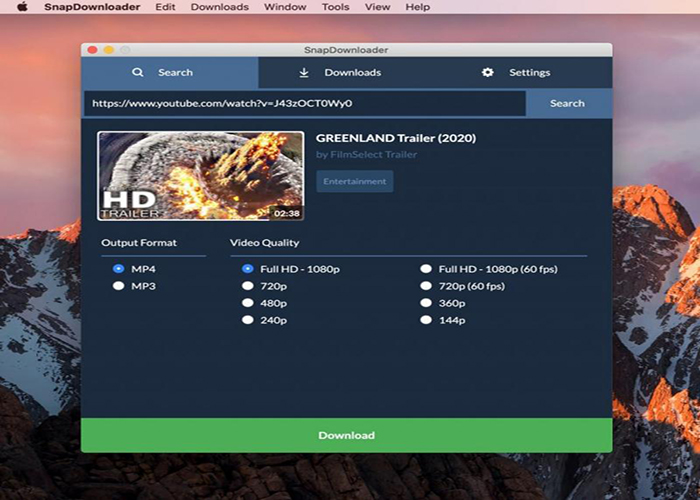This screenshot has height=500, width=700.
Task: Switch to the Downloads tab label
Action: click(353, 72)
